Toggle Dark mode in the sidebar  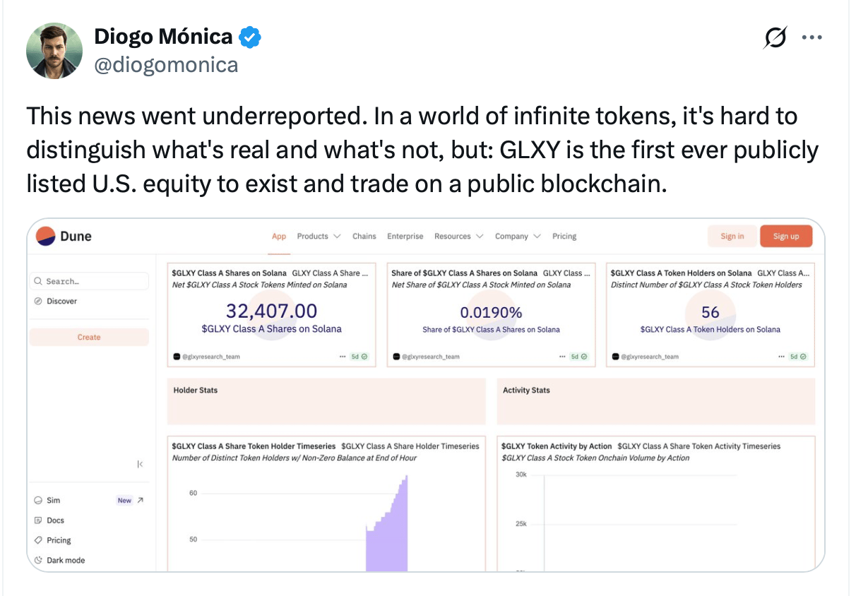point(65,560)
